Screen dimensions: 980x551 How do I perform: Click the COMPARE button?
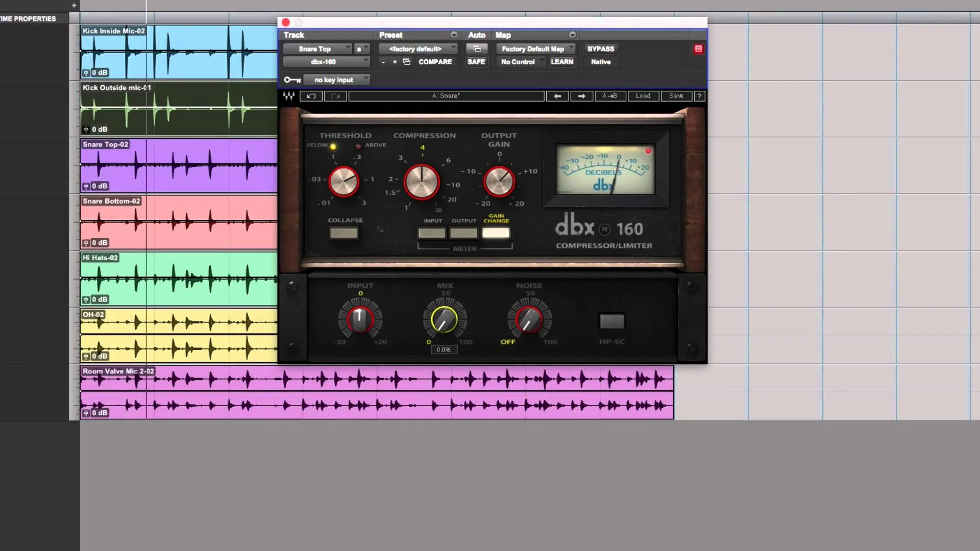coord(435,62)
